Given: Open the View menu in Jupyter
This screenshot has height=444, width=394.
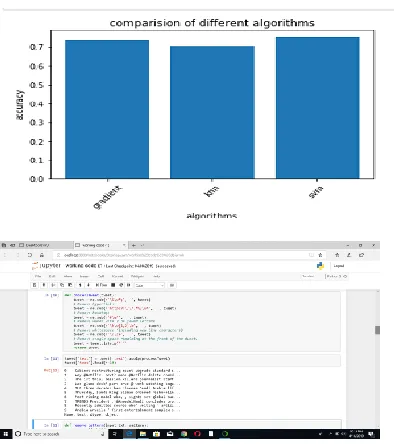Looking at the screenshot, I should click(68, 276).
